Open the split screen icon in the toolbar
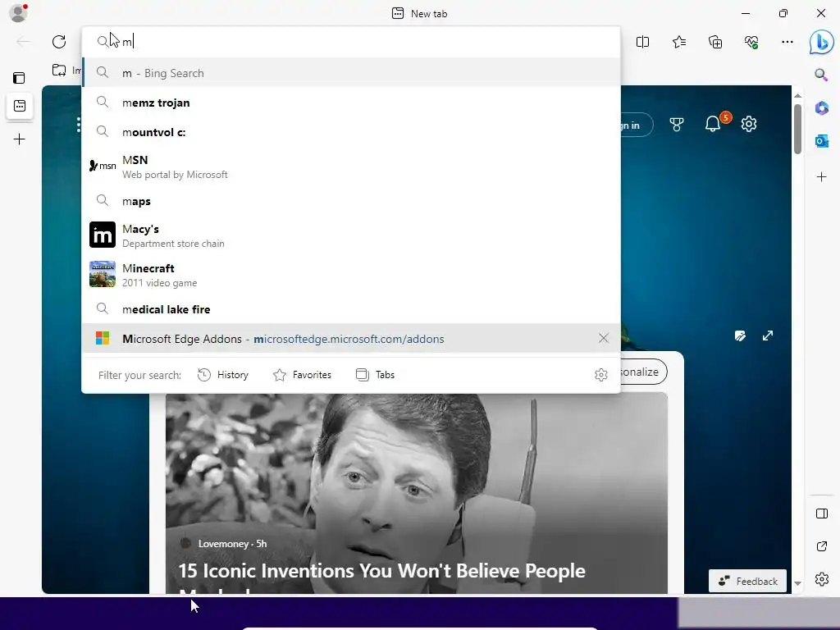Screen dimensions: 840x630 click(642, 42)
